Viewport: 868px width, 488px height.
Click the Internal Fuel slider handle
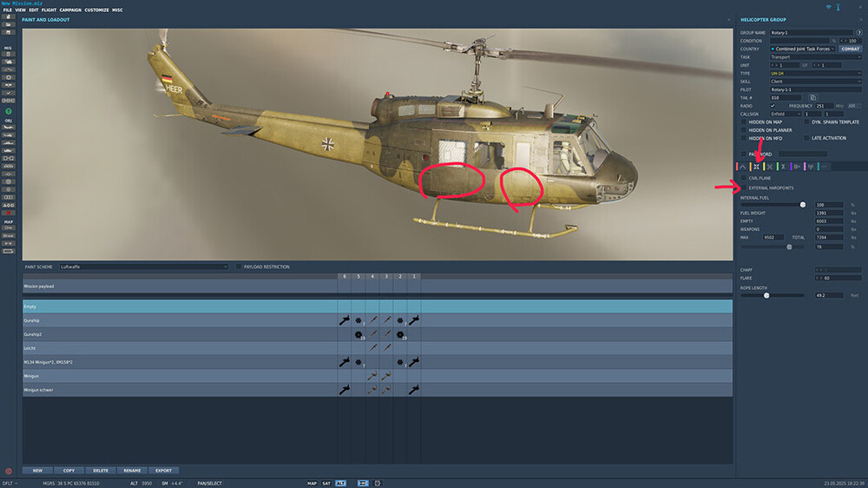pyautogui.click(x=802, y=205)
